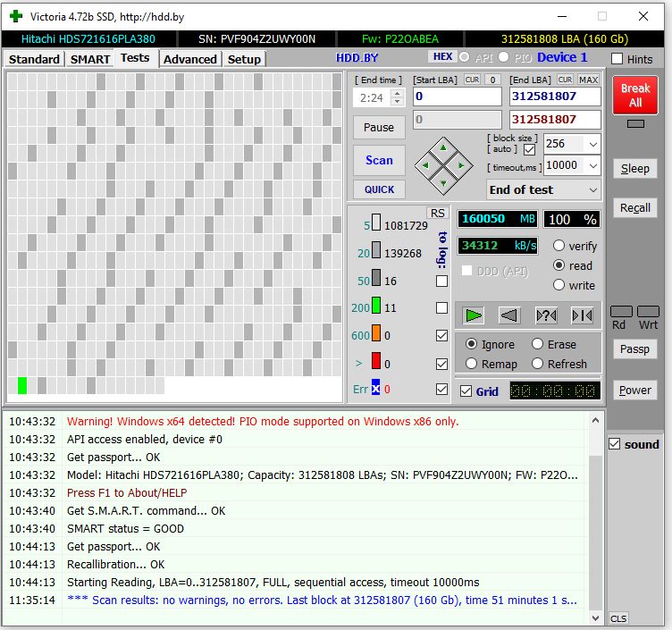672x630 pixels.
Task: Click the reverse scan arrow button
Action: pos(509,315)
